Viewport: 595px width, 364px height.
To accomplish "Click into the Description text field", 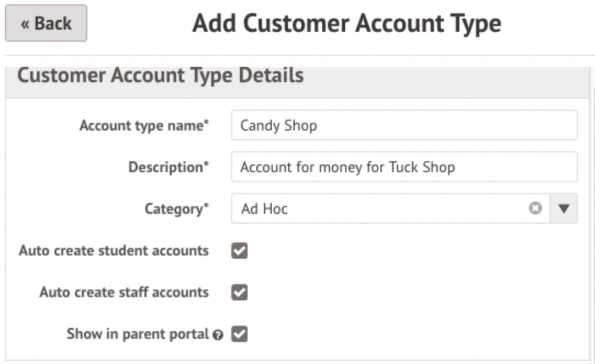I will (x=404, y=167).
